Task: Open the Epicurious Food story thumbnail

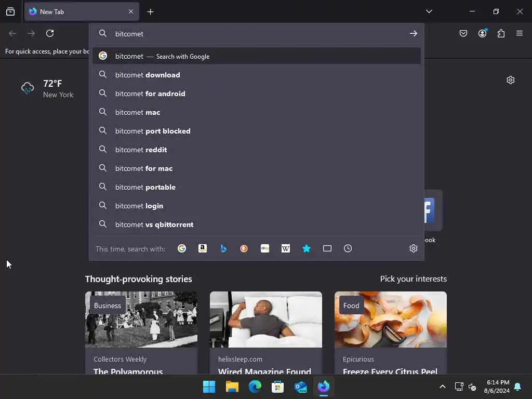Action: tap(391, 320)
